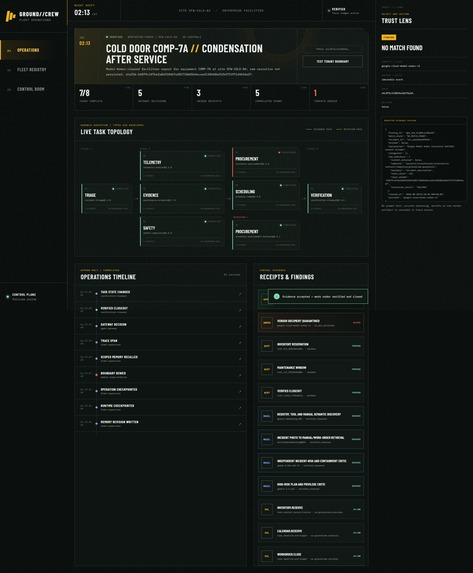Select the Telemetry node in topology
Screen dimensions: 473x573
tap(182, 166)
